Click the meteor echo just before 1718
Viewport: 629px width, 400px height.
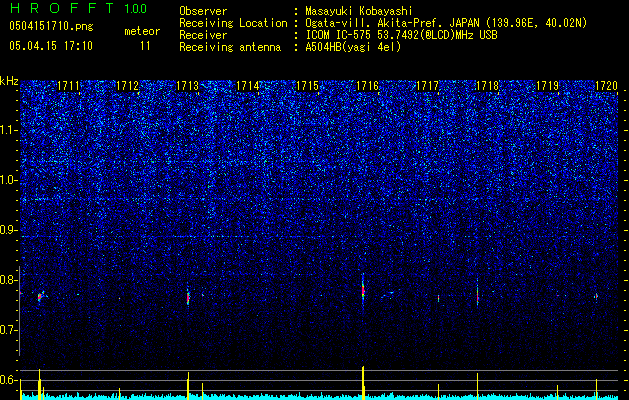(x=477, y=297)
